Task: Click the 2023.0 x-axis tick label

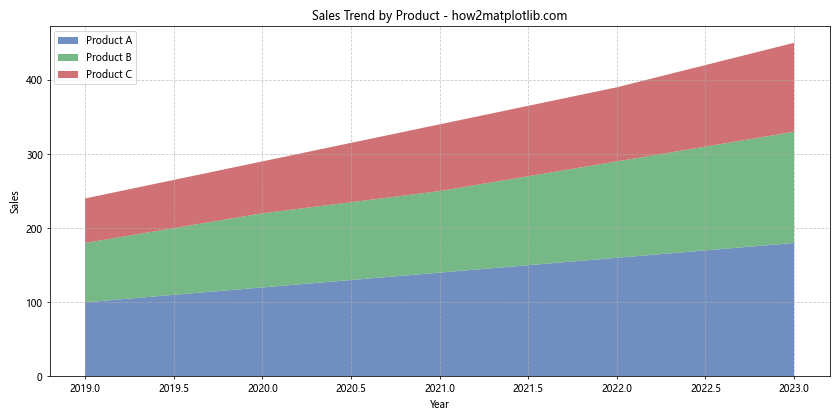Action: 794,388
